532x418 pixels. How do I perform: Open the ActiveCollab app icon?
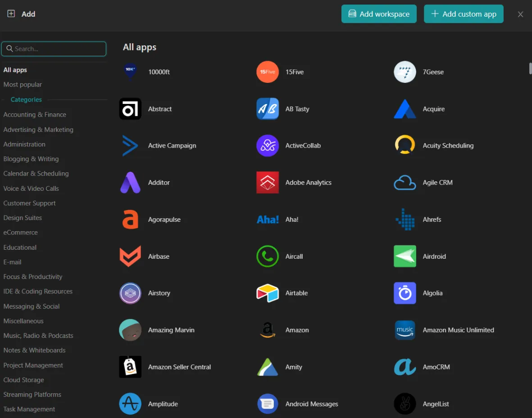click(268, 145)
